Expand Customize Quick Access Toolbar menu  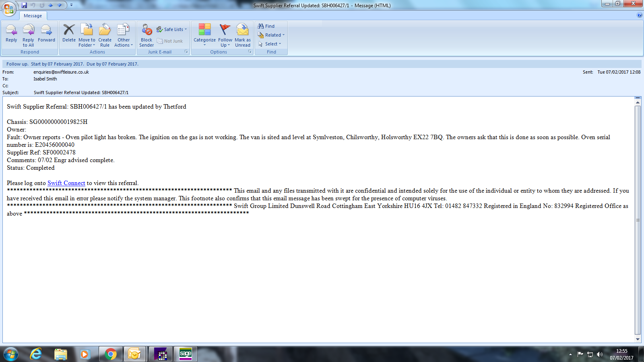point(71,5)
